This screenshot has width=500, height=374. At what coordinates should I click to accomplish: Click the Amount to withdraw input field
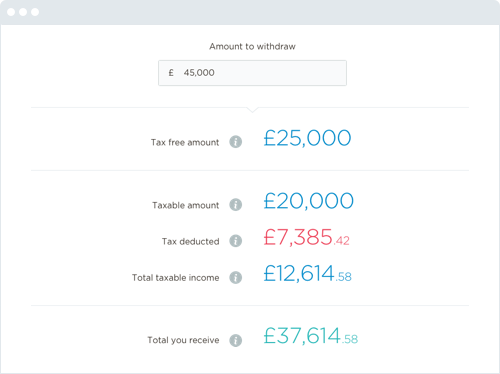252,73
